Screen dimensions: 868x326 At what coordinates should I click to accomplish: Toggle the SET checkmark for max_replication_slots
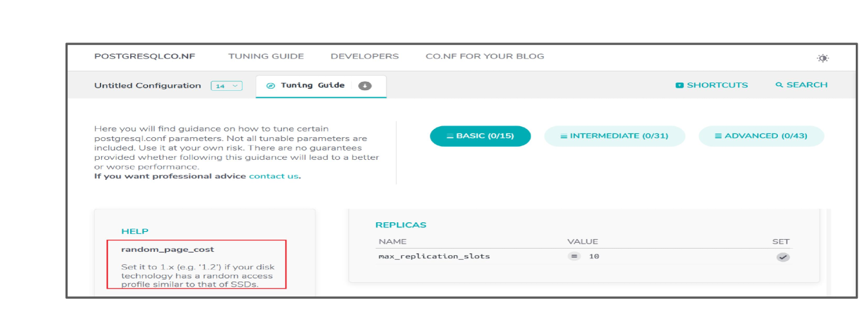point(782,257)
